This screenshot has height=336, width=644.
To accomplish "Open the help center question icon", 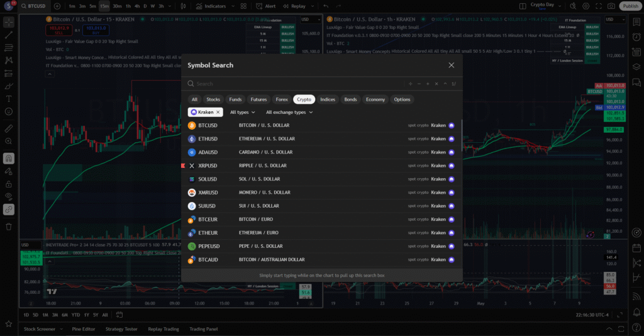I will [636, 327].
